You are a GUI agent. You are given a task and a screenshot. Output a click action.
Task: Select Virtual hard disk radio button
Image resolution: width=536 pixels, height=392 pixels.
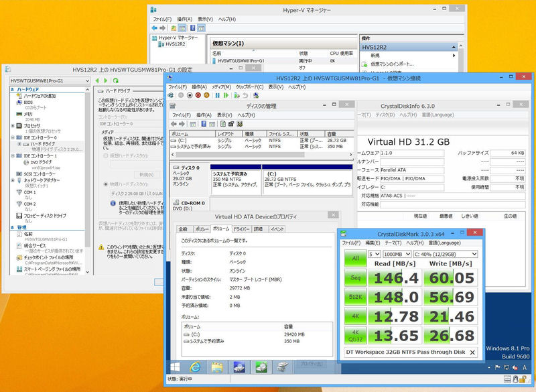coord(106,155)
